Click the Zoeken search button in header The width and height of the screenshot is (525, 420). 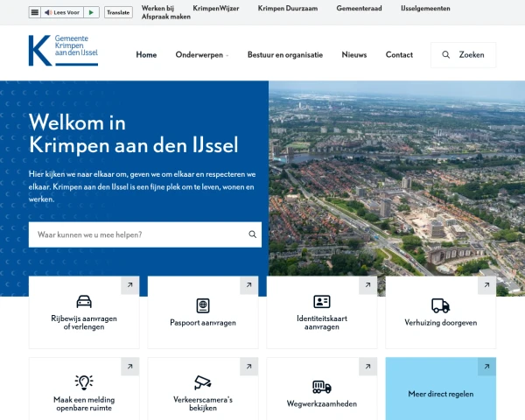463,54
